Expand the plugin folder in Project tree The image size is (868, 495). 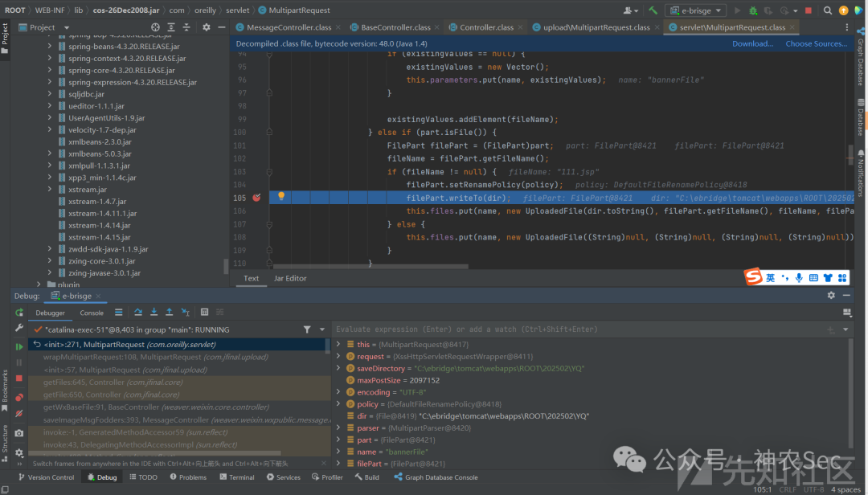(39, 284)
